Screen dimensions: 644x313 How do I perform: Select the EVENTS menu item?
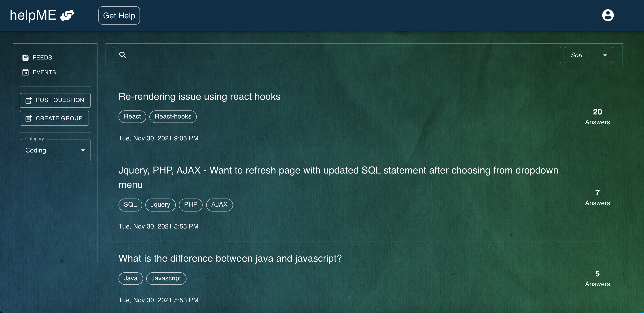click(44, 72)
